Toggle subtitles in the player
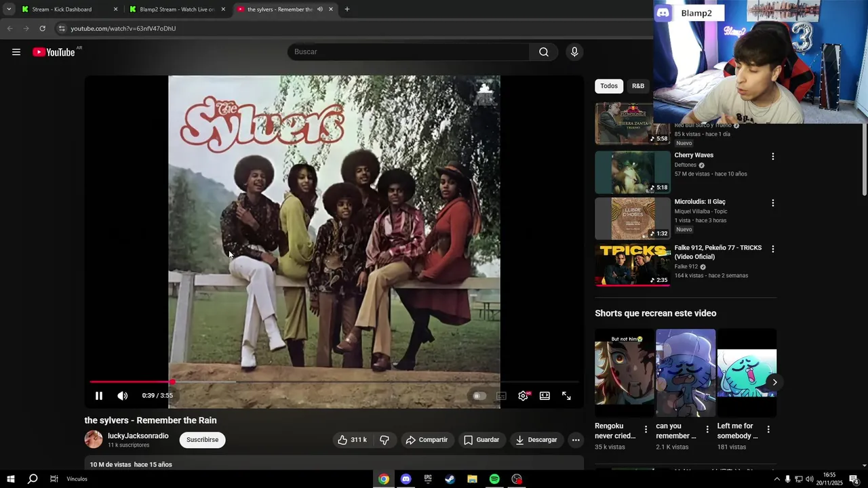Viewport: 868px width, 488px height. coord(502,396)
